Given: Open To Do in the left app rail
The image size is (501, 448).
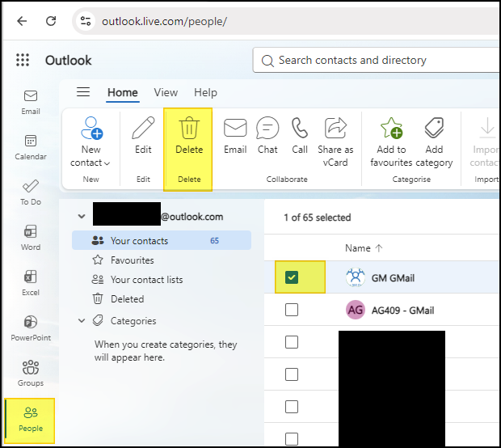Looking at the screenshot, I should coord(31,192).
